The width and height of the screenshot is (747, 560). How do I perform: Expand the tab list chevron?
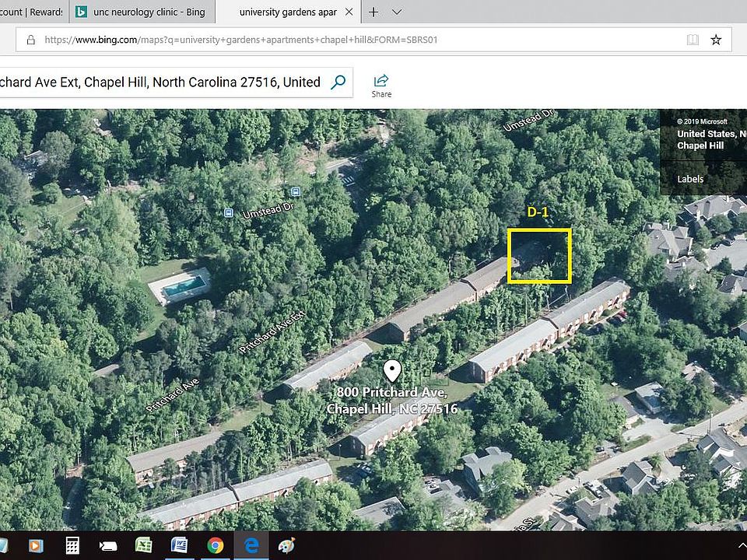point(397,12)
